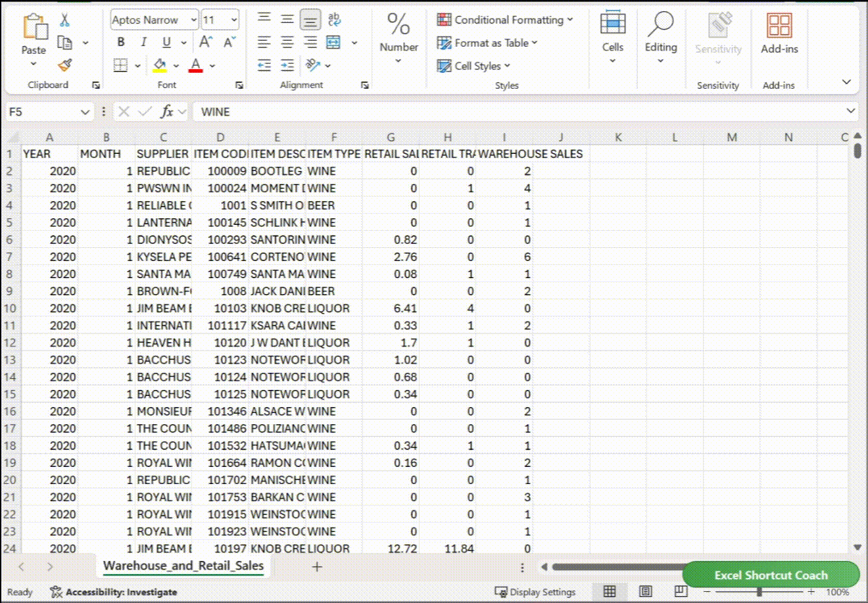Open the Fill Color palette arrow

click(176, 66)
